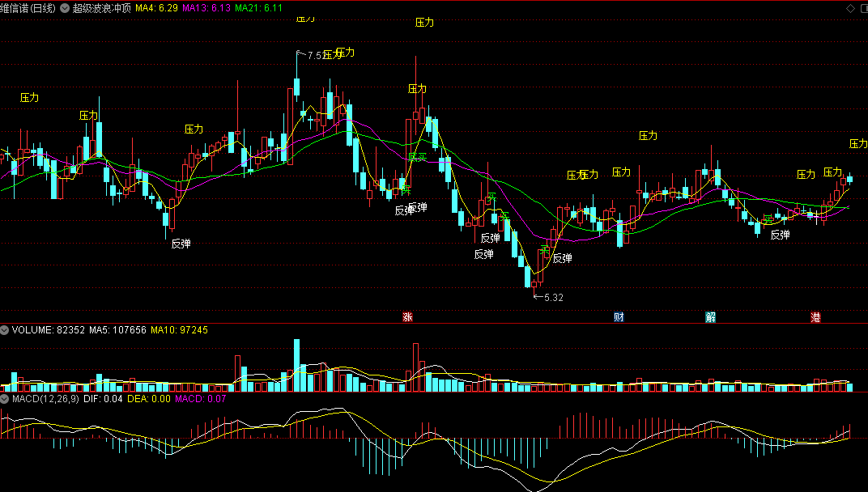Expand the MACD panel dropdown arrow

click(x=4, y=399)
